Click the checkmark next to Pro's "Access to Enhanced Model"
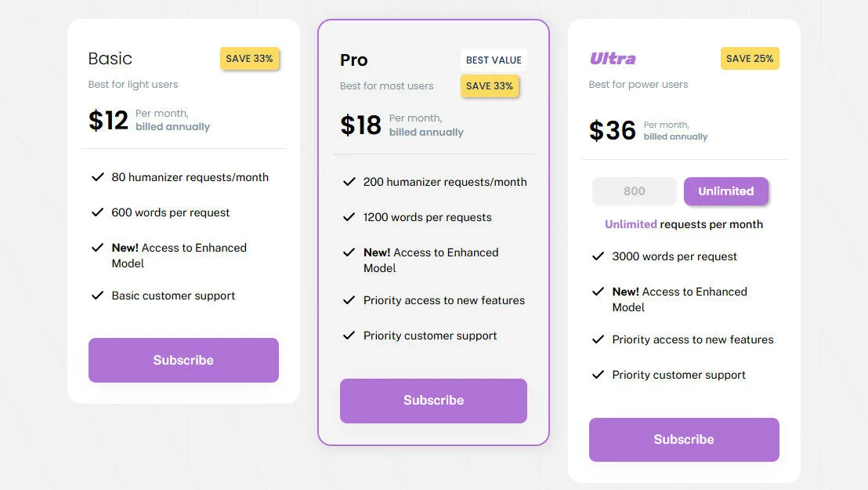The image size is (868, 490). [x=349, y=252]
